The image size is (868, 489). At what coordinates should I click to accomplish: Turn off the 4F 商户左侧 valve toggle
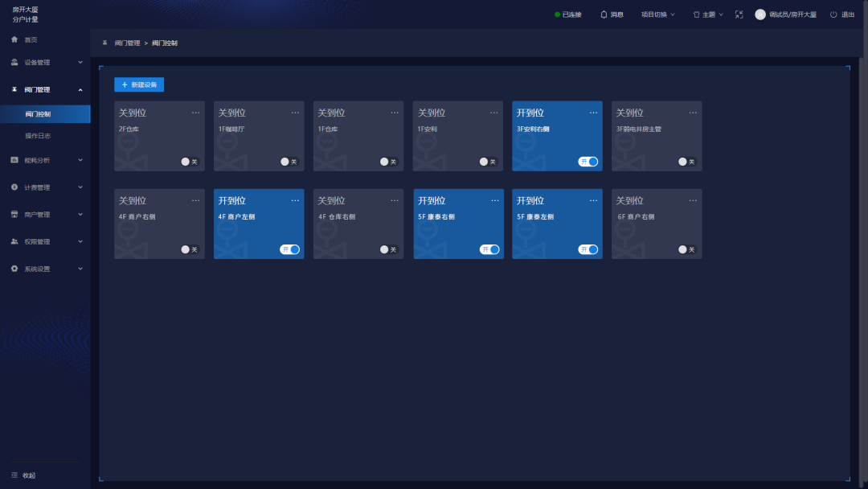(289, 250)
